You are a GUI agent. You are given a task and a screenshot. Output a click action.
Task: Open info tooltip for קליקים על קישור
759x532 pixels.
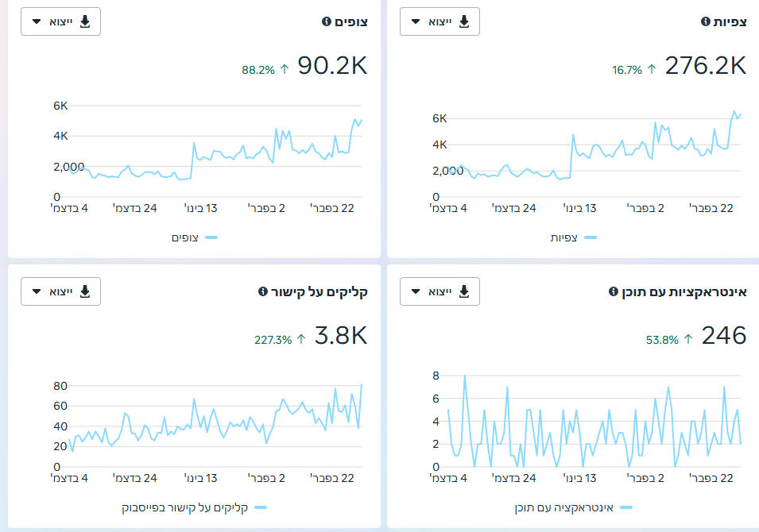[263, 292]
